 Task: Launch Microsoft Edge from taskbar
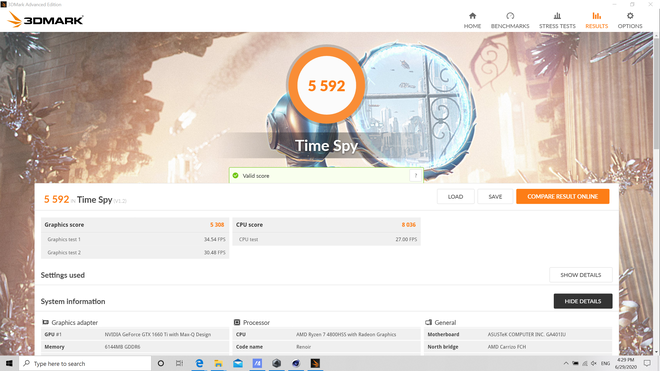click(x=199, y=363)
